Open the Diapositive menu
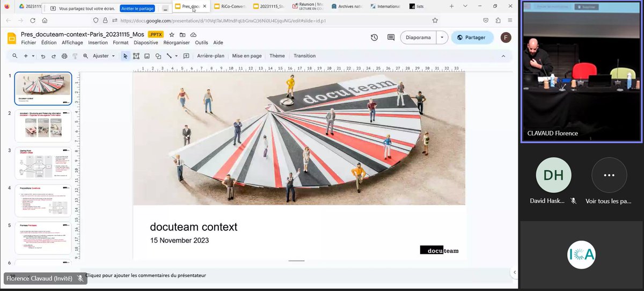The height and width of the screenshot is (291, 644). tap(146, 42)
